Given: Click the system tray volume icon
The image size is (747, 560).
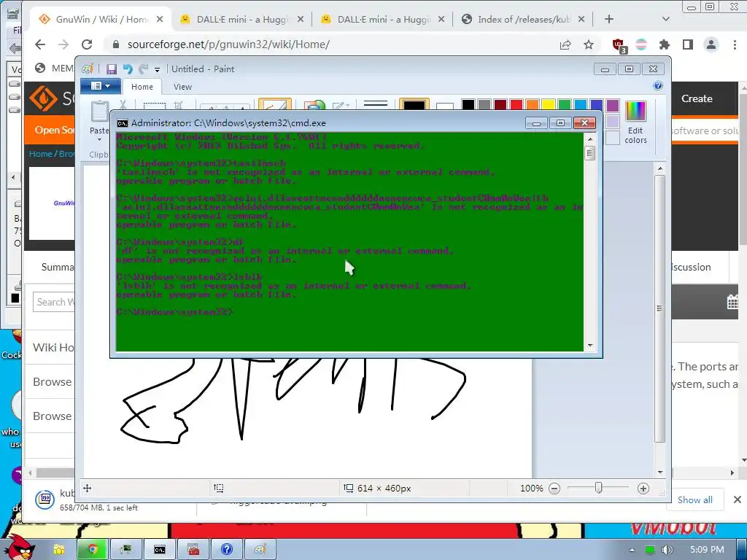Looking at the screenshot, I should 667,550.
